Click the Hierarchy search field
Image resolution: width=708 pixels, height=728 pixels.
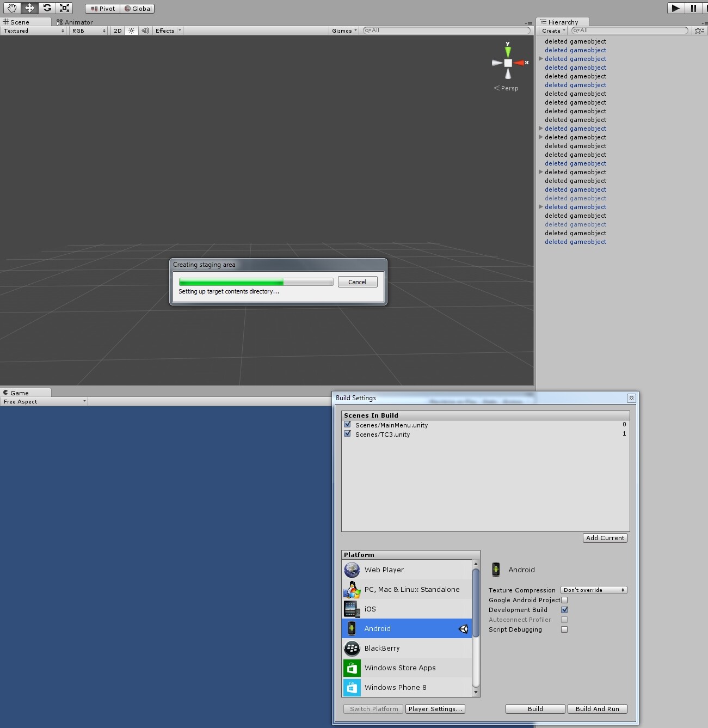click(x=630, y=30)
